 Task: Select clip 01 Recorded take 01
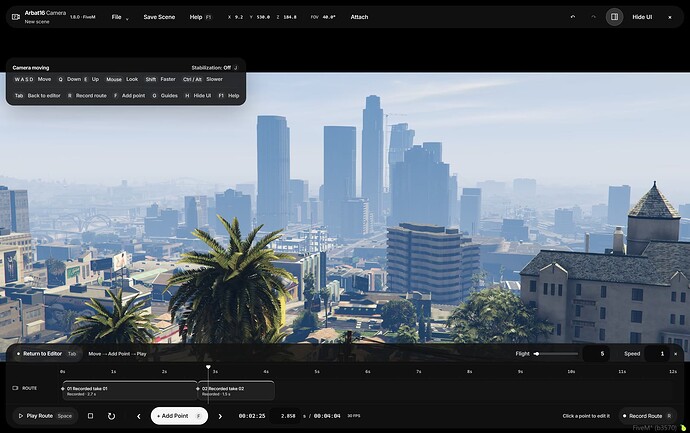point(130,391)
